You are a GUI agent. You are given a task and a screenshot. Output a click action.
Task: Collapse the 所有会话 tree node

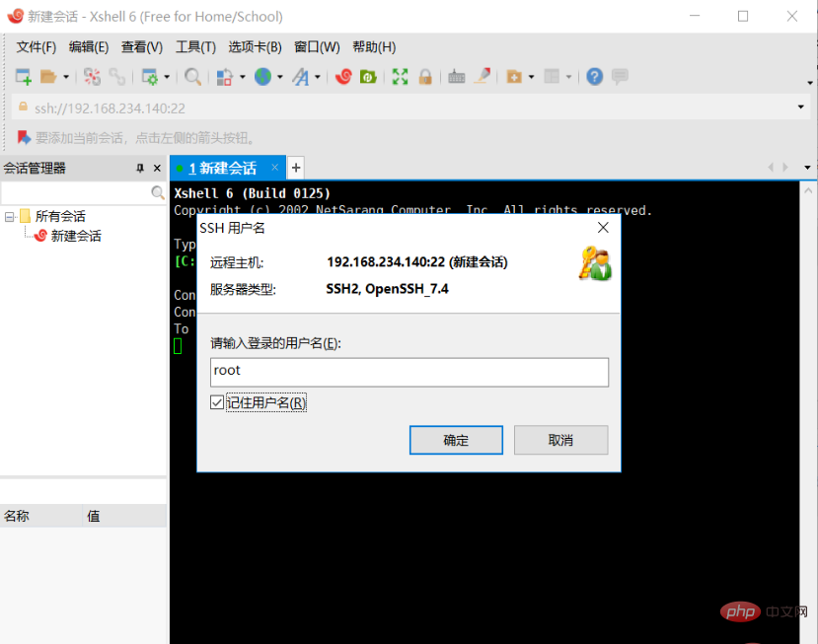[x=10, y=216]
